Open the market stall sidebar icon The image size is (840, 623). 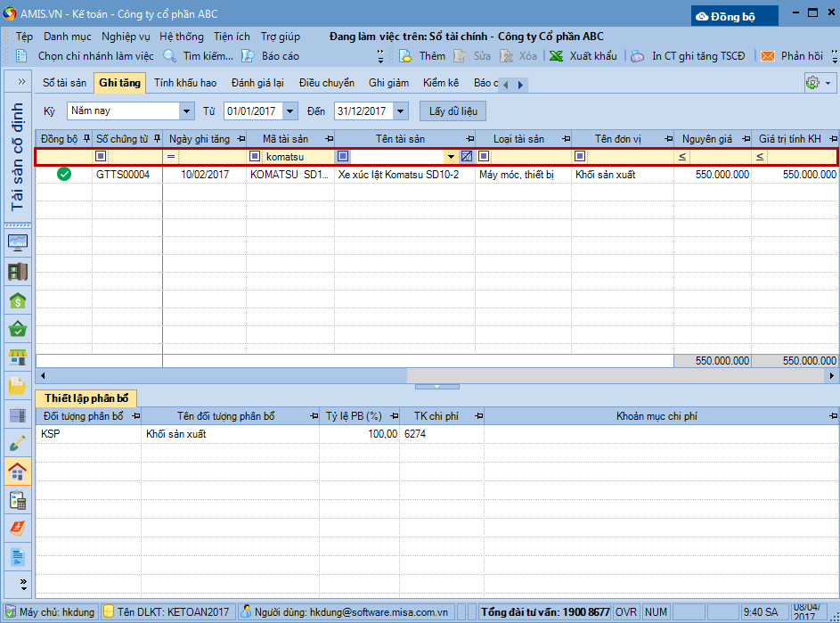tap(17, 357)
